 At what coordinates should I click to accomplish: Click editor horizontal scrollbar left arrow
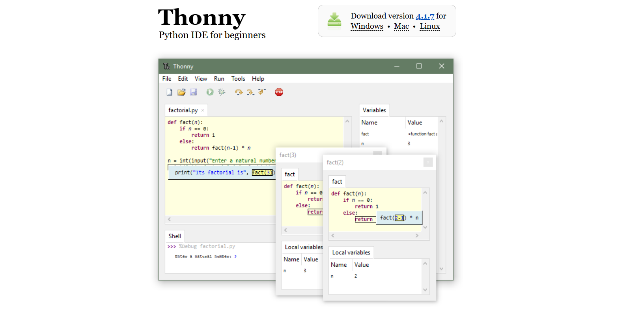tap(169, 219)
